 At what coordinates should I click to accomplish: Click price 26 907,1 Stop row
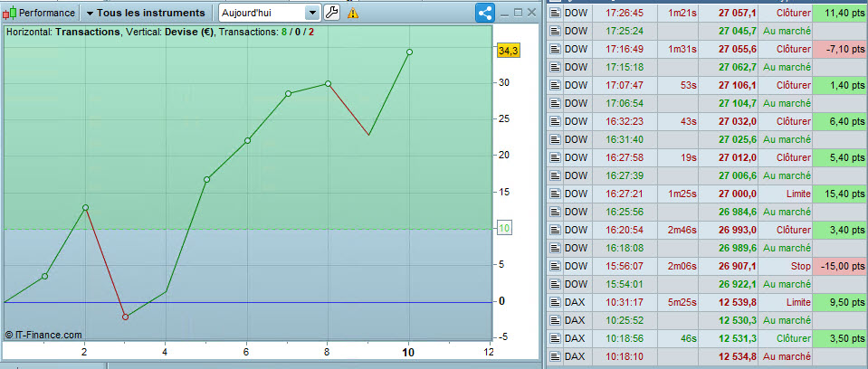tap(738, 266)
